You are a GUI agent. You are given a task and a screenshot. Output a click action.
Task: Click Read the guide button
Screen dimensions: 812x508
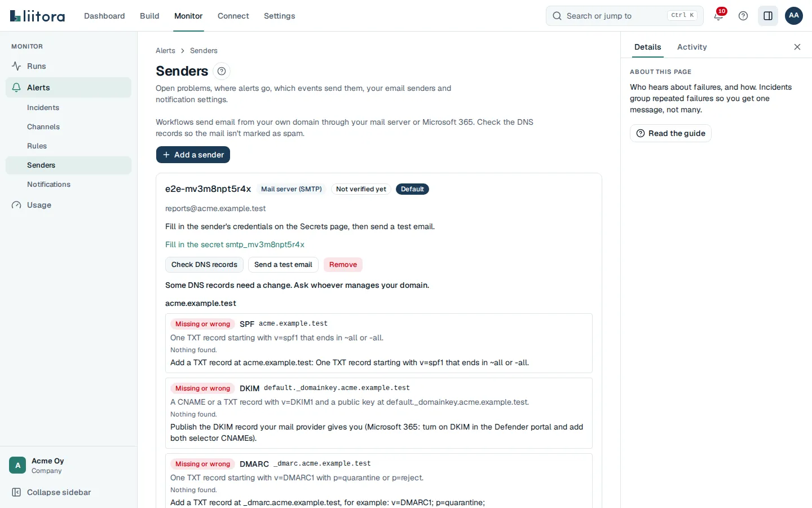pyautogui.click(x=670, y=133)
